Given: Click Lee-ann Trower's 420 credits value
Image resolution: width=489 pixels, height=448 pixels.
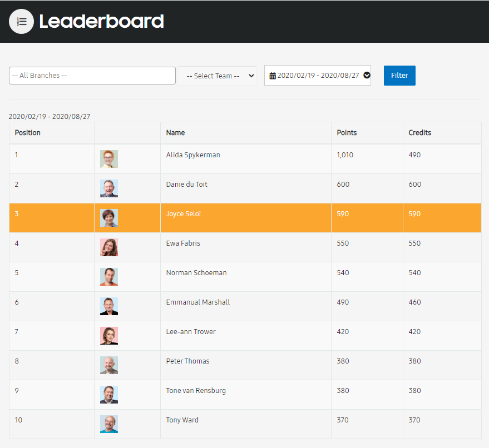Looking at the screenshot, I should coord(414,331).
